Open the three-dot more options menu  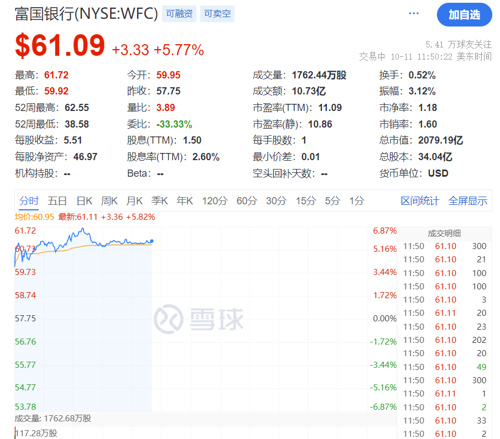click(414, 13)
